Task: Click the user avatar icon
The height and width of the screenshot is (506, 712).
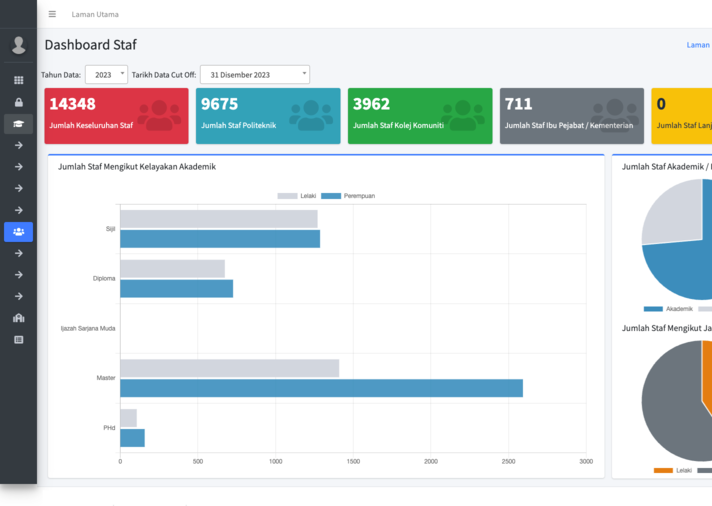Action: [x=18, y=45]
